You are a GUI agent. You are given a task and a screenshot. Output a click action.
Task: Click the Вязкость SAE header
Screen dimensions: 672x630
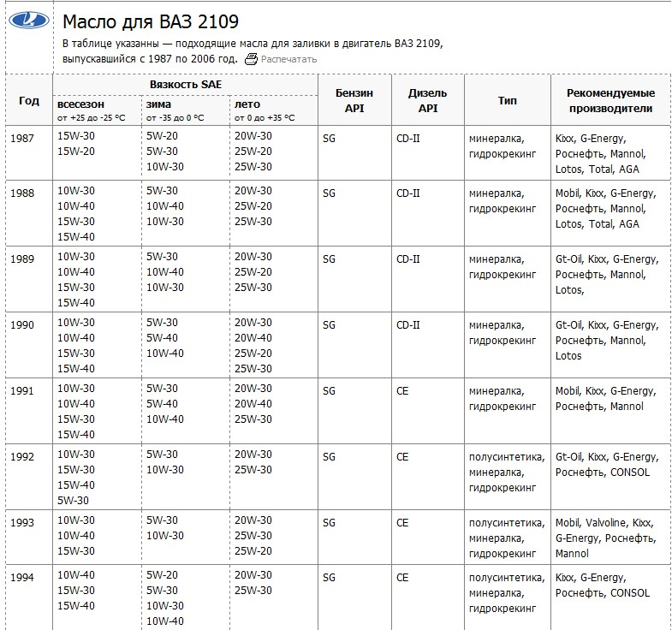tap(186, 85)
